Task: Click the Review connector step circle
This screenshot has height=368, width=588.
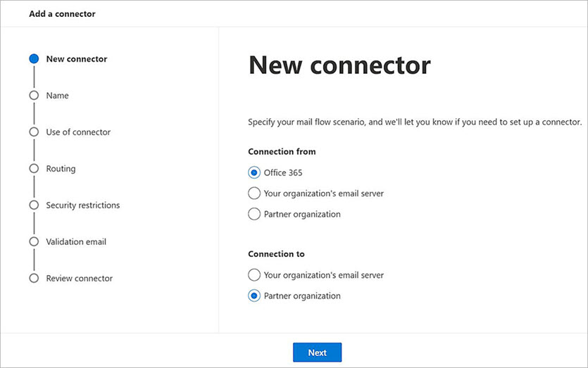Action: point(33,279)
